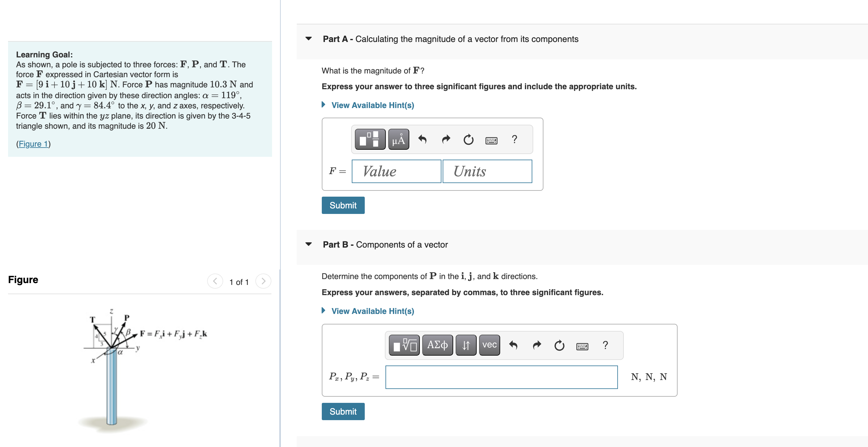
Task: Click the vec vector notation icon
Action: click(x=489, y=345)
